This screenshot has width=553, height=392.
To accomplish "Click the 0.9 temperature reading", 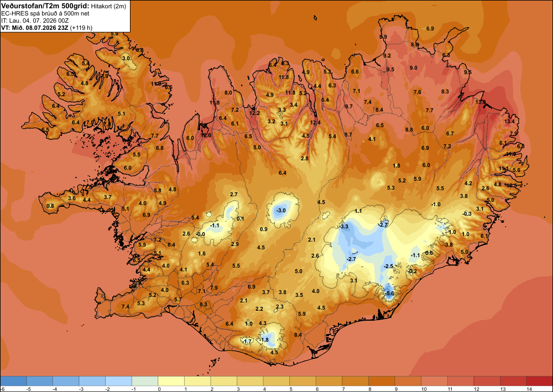I will click(x=263, y=229).
